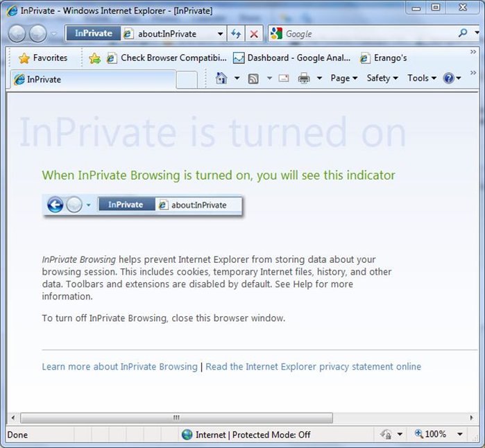
Task: Click the status bar privacy lock icon
Action: pyautogui.click(x=386, y=434)
